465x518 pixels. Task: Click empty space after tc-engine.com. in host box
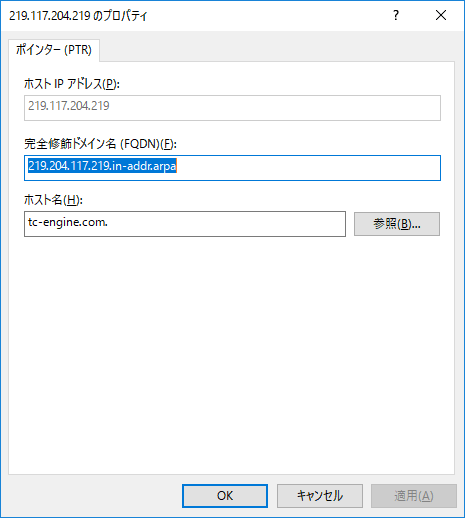[227, 224]
